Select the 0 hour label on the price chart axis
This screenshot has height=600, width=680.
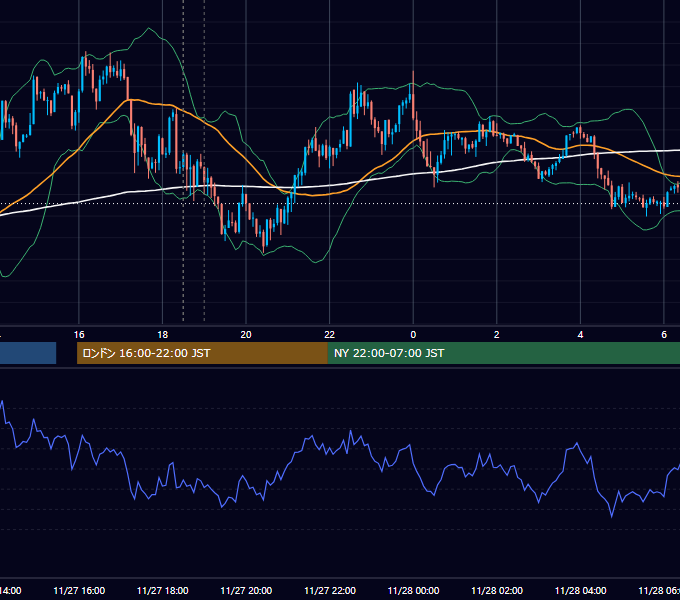(x=413, y=335)
